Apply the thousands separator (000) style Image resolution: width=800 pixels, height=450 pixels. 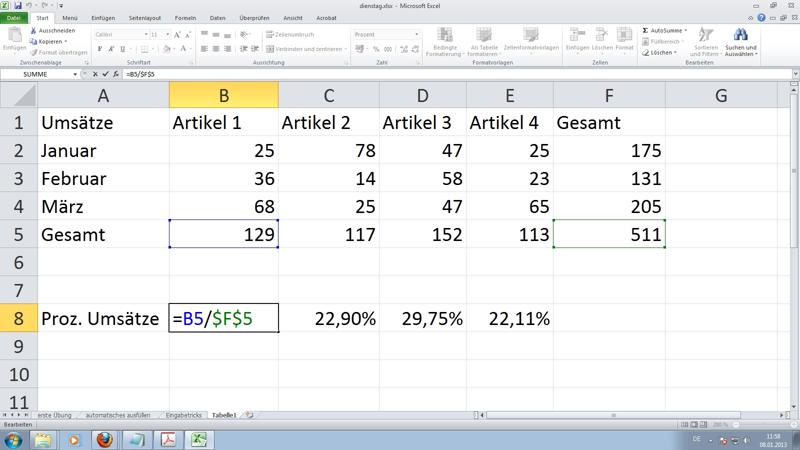click(x=388, y=49)
